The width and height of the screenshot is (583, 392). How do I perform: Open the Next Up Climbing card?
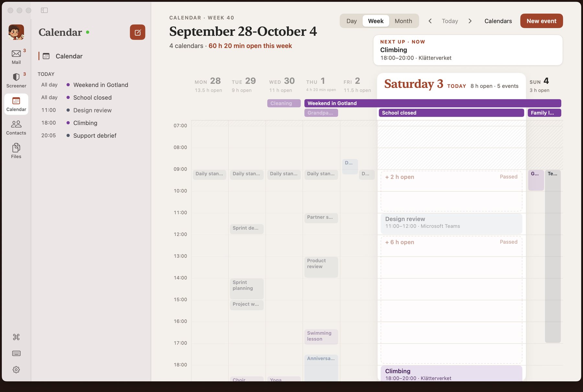[x=468, y=50]
